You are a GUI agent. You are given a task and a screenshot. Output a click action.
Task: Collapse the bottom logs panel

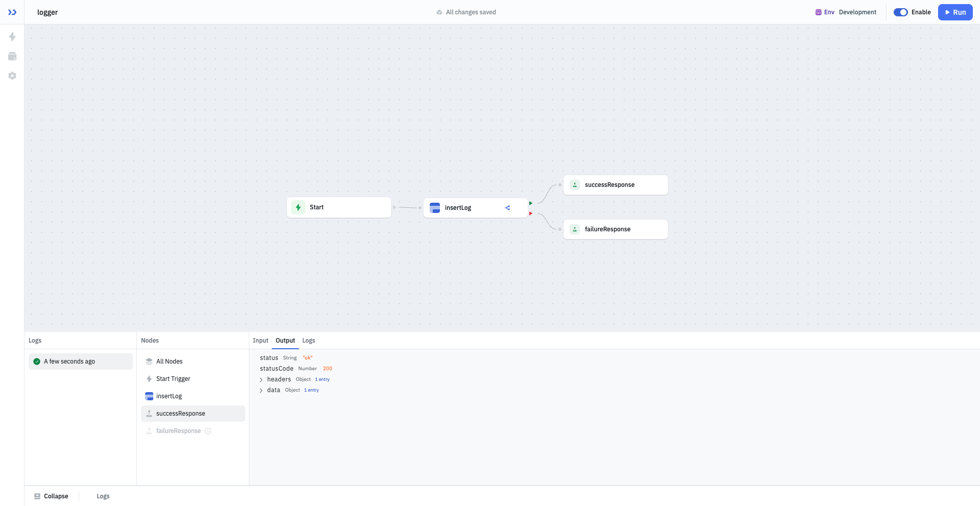click(51, 496)
